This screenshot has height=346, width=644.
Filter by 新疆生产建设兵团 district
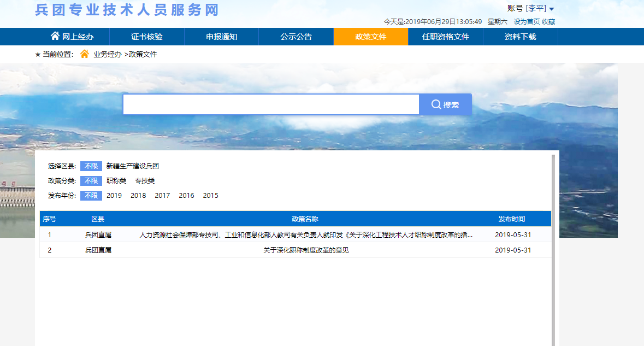(x=132, y=166)
